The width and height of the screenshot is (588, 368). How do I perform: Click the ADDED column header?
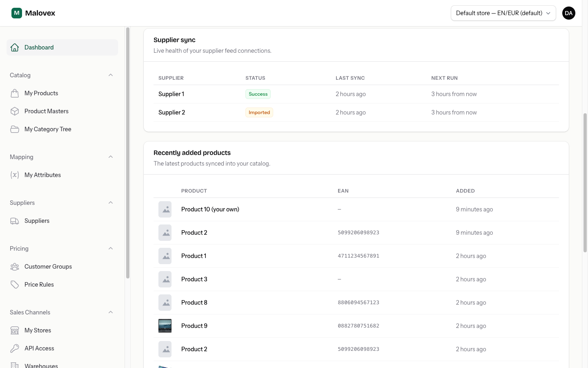point(465,191)
